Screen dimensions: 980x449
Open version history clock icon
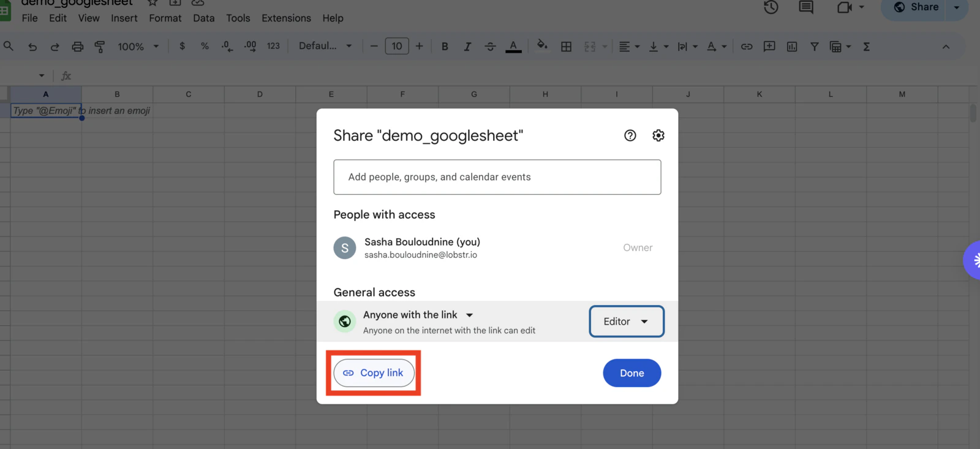(771, 7)
